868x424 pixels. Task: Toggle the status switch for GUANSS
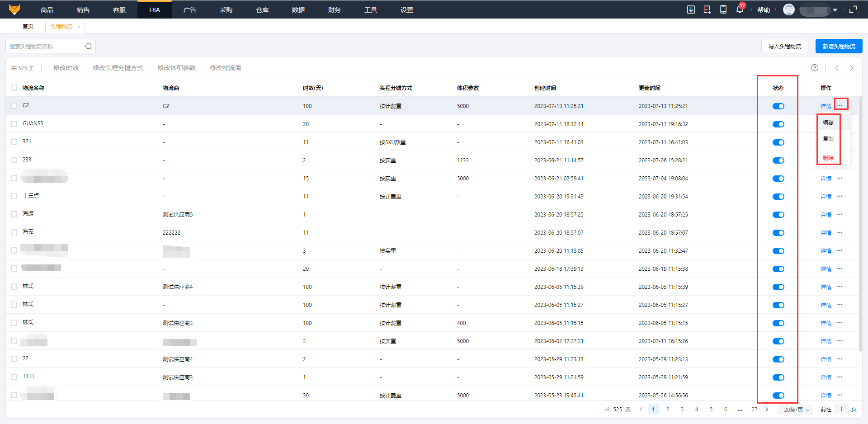(x=778, y=124)
